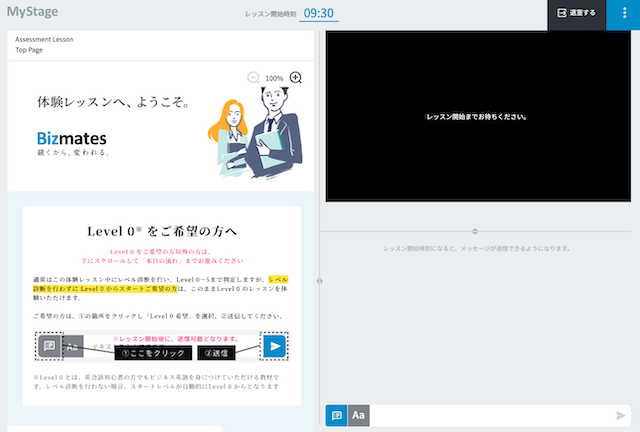Click the horizontal resize handle below the video
Screen dimensions: 640x432
pos(475,232)
